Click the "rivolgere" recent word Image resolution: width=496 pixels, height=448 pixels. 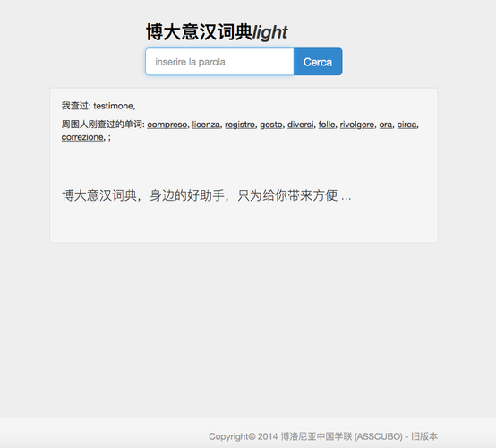(357, 125)
